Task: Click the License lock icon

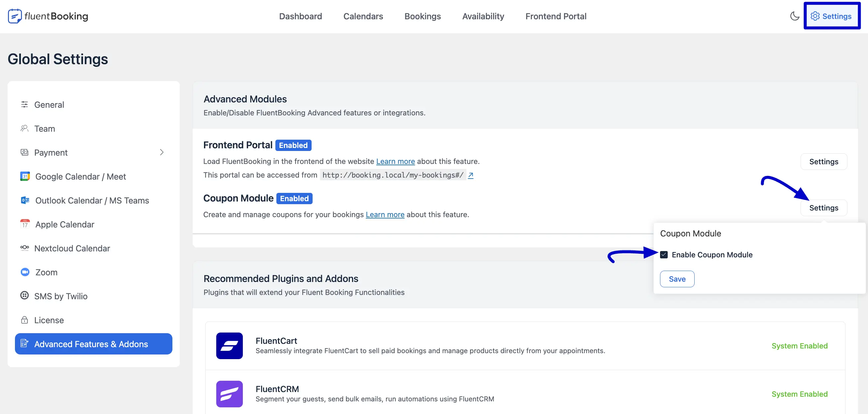Action: click(25, 320)
